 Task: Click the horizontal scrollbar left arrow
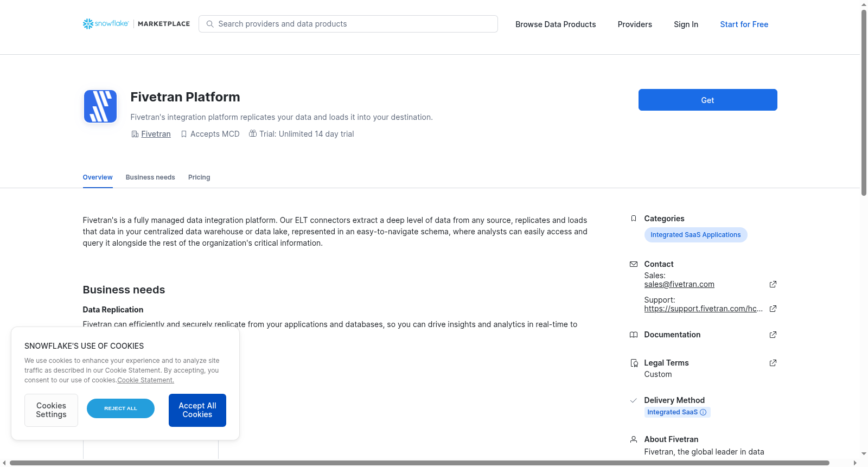tap(4, 463)
